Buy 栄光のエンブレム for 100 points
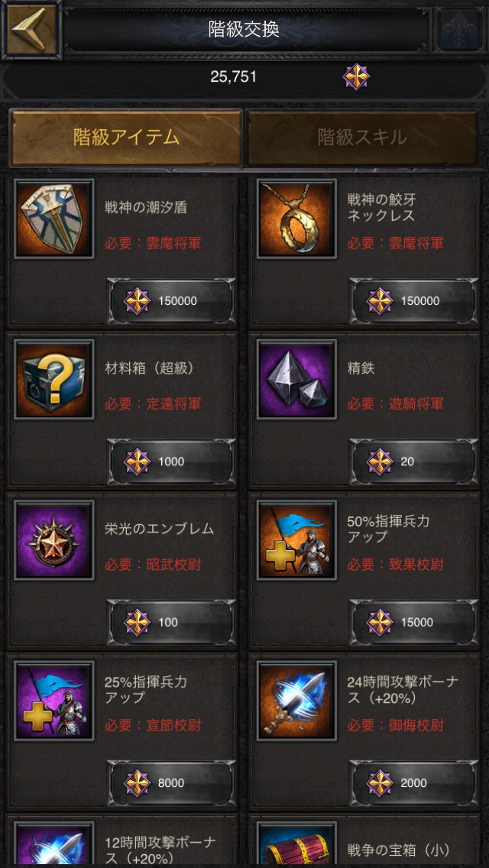 (x=171, y=622)
